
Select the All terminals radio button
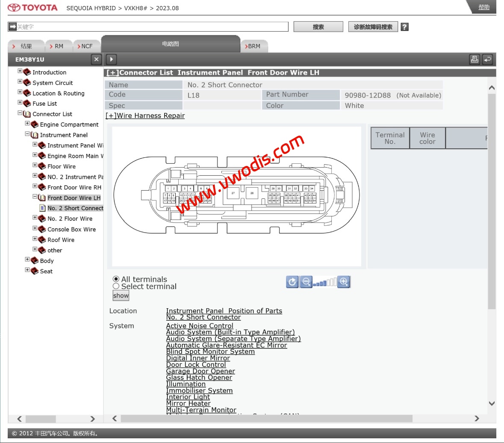[116, 279]
